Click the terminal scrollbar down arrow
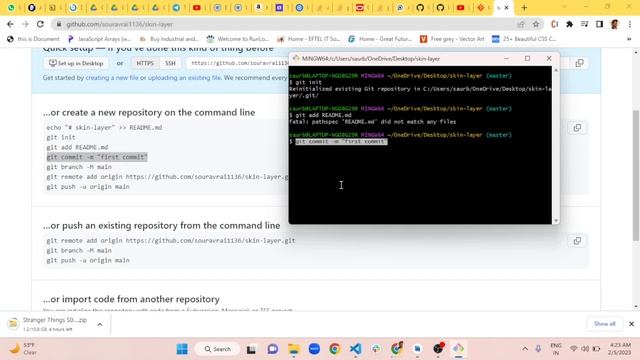Viewport: 640px width, 360px height. pyautogui.click(x=556, y=221)
